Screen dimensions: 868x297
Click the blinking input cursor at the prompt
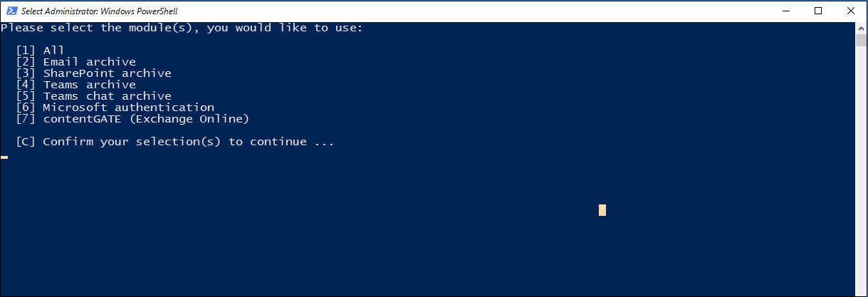4,157
